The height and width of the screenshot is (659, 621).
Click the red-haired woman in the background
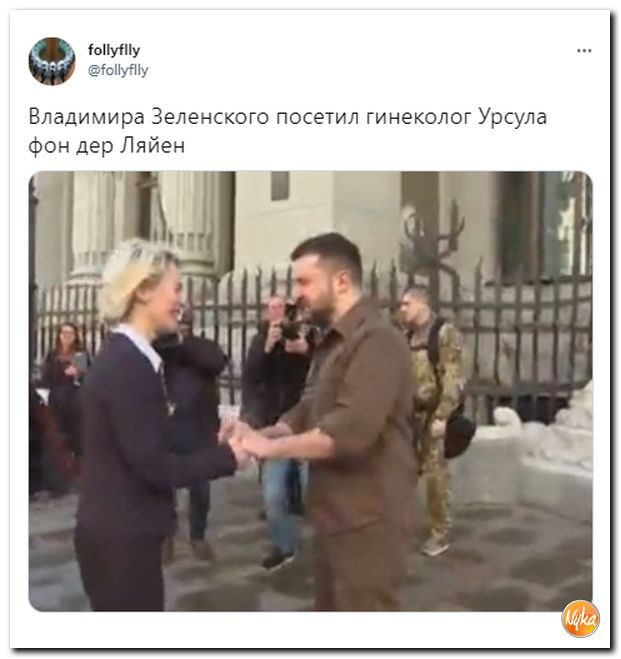[x=65, y=378]
